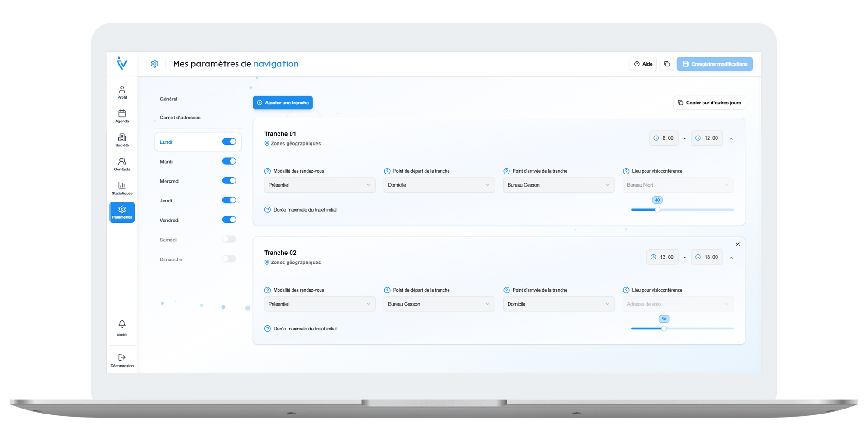Viewport: 868px width, 428px height.
Task: Open the Carnet d'adresses section
Action: [x=180, y=118]
